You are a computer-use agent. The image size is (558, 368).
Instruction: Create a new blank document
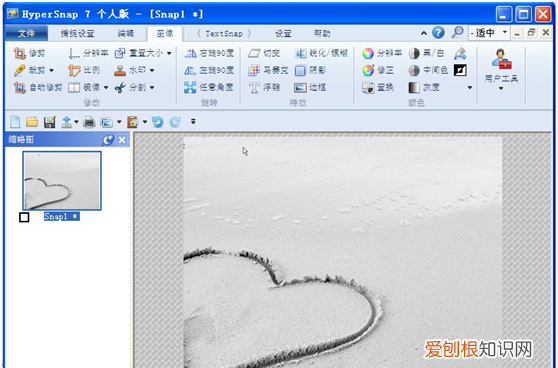coord(15,122)
